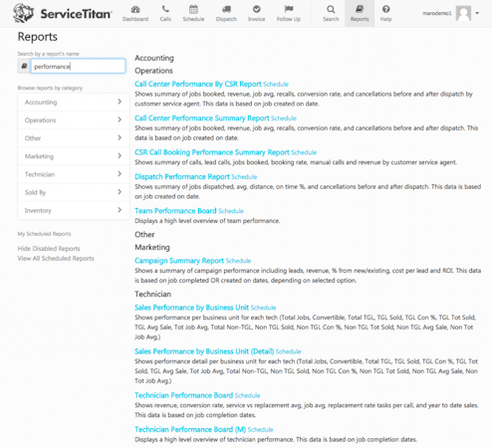This screenshot has width=492, height=448.
Task: Open the Follow Up flag icon
Action: 289,9
